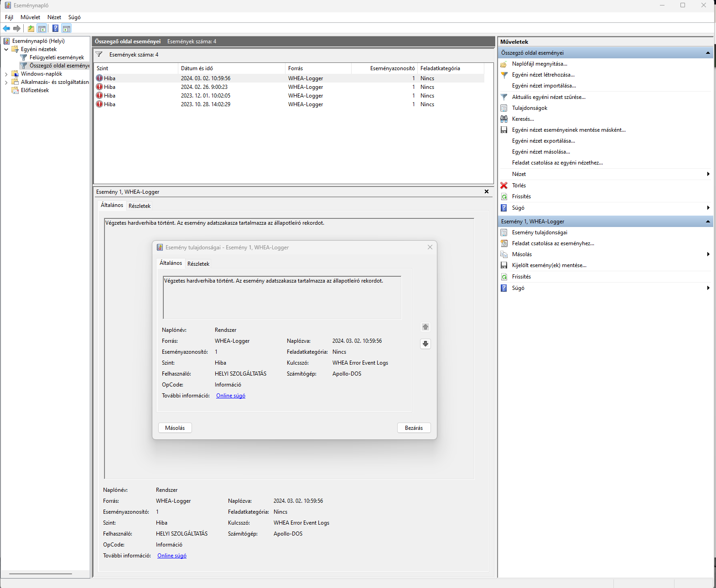This screenshot has height=588, width=716.
Task: Open the Súgó menu in menu bar
Action: pos(74,17)
